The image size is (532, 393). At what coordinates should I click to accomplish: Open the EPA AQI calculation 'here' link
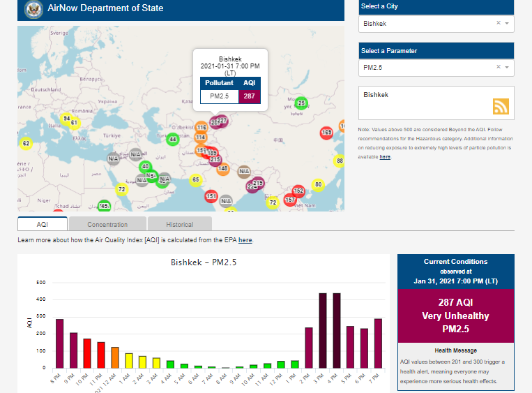pos(245,240)
